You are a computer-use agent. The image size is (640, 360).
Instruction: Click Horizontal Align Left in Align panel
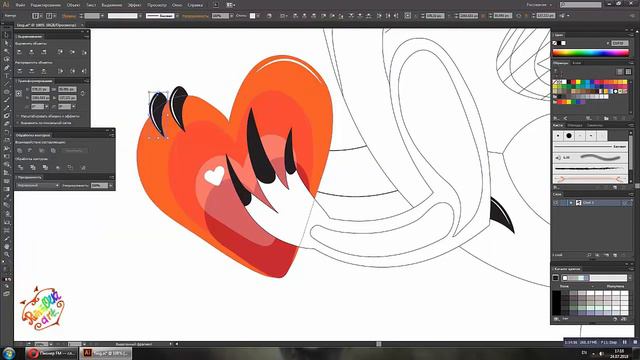19,52
